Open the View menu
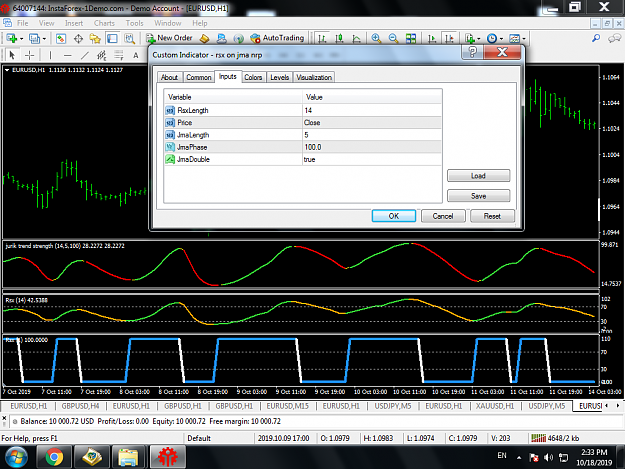The width and height of the screenshot is (625, 469). point(46,23)
